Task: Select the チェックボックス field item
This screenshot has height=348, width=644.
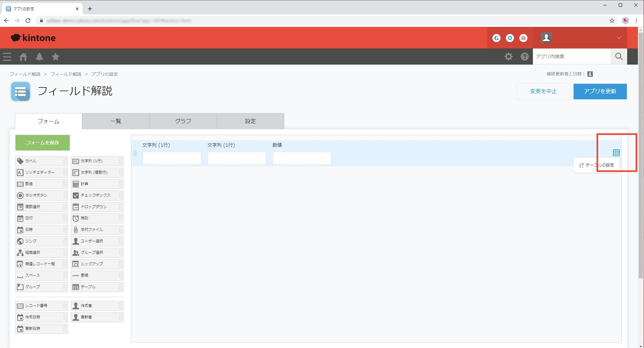Action: click(97, 196)
